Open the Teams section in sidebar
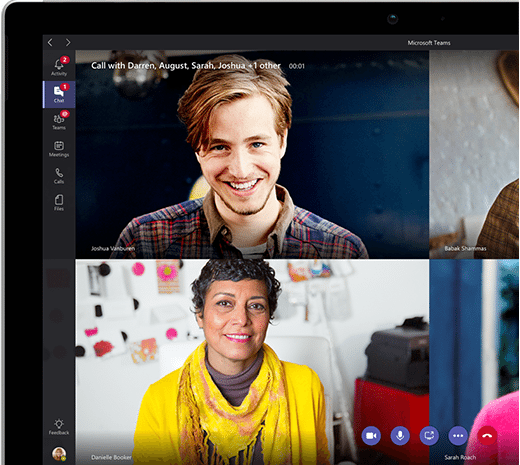This screenshot has width=520, height=465. (59, 121)
